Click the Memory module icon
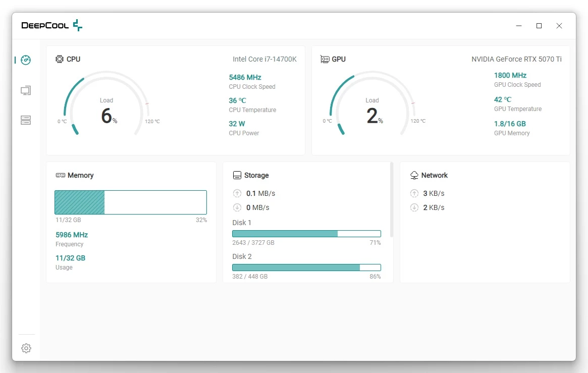 pos(61,175)
